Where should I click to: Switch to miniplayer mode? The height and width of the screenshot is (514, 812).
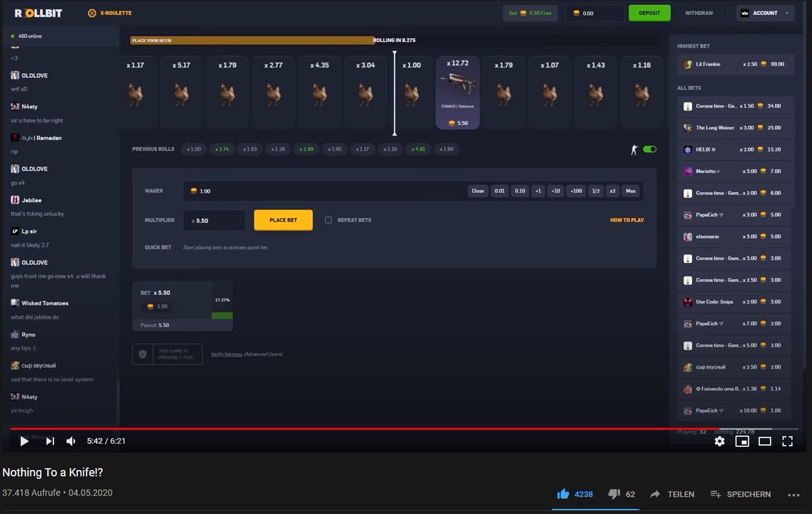742,441
